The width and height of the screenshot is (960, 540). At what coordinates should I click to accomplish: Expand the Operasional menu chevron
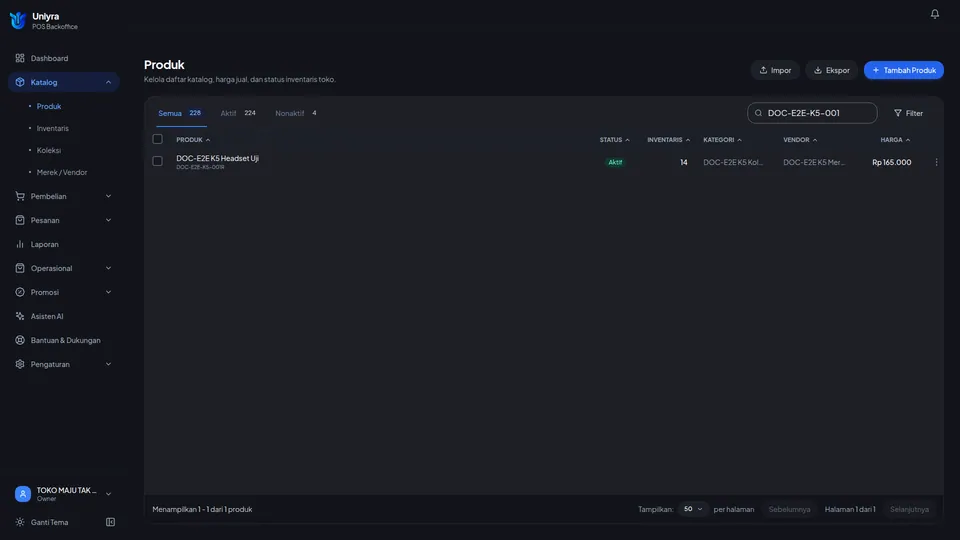pos(108,268)
